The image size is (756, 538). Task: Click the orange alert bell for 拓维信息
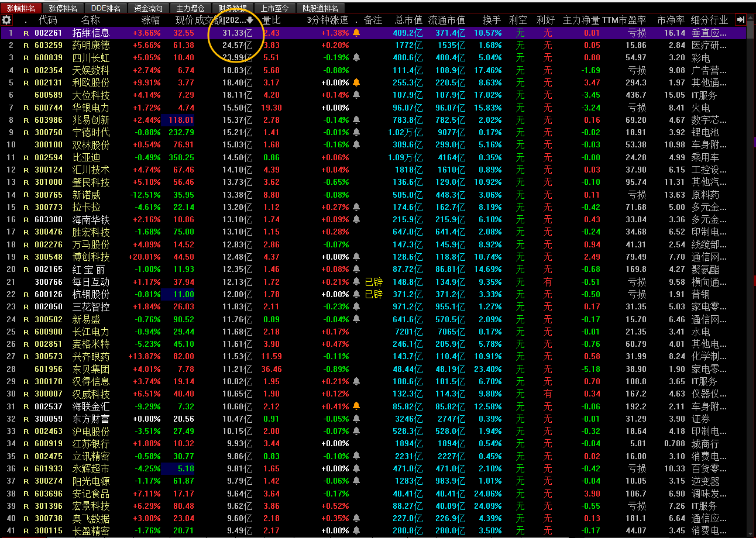pyautogui.click(x=356, y=33)
